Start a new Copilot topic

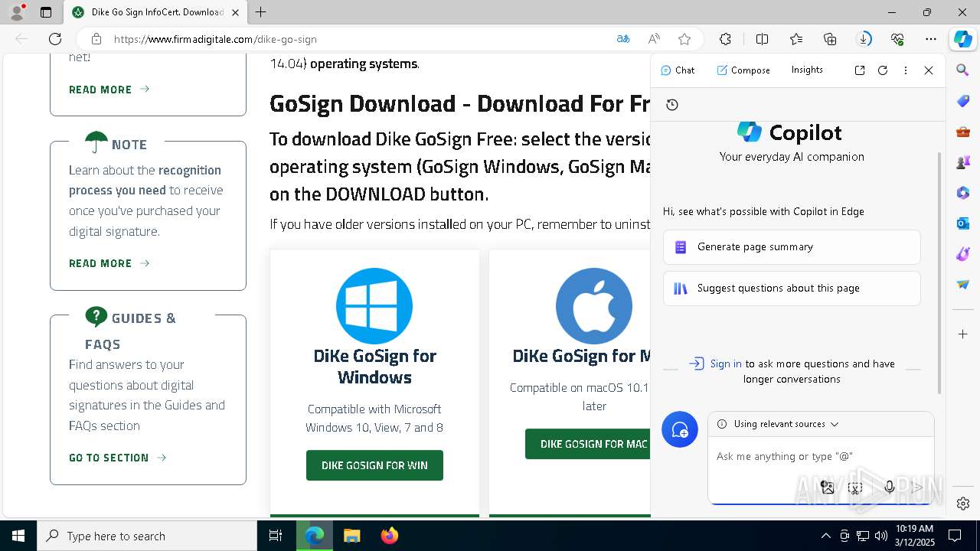pyautogui.click(x=680, y=430)
